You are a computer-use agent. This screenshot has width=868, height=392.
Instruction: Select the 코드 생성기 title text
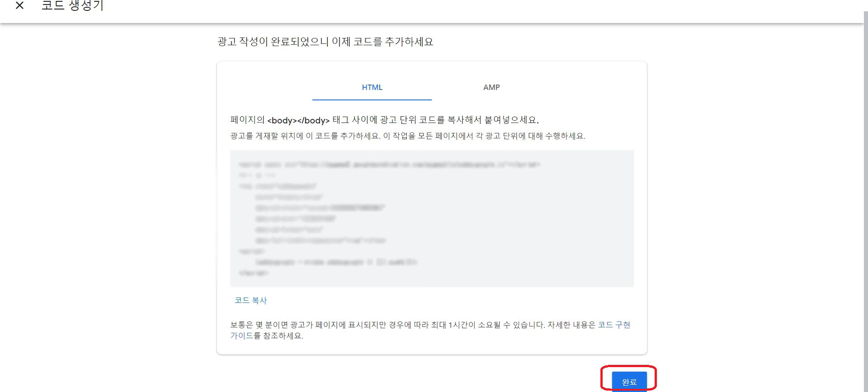pyautogui.click(x=72, y=6)
